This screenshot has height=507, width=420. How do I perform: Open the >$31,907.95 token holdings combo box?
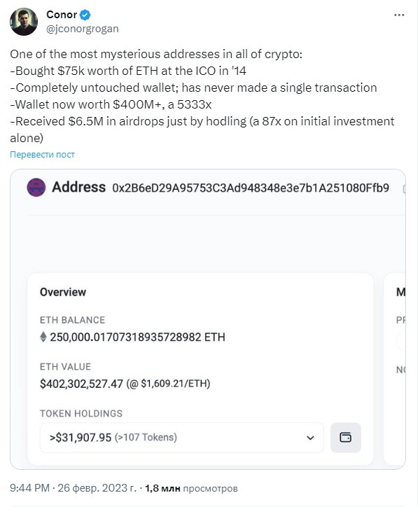[182, 437]
